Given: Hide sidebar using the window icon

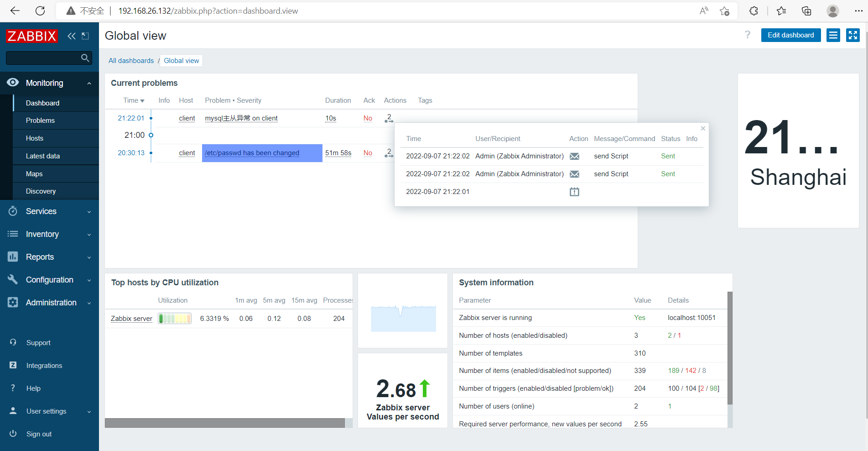Looking at the screenshot, I should (x=85, y=36).
